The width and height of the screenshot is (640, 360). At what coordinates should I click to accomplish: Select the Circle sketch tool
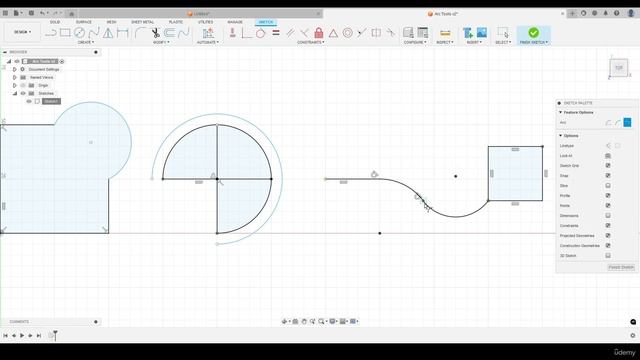point(80,33)
